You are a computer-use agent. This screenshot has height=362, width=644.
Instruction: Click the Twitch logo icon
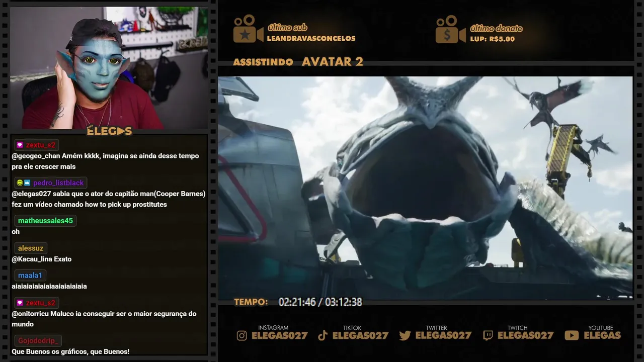[488, 335]
